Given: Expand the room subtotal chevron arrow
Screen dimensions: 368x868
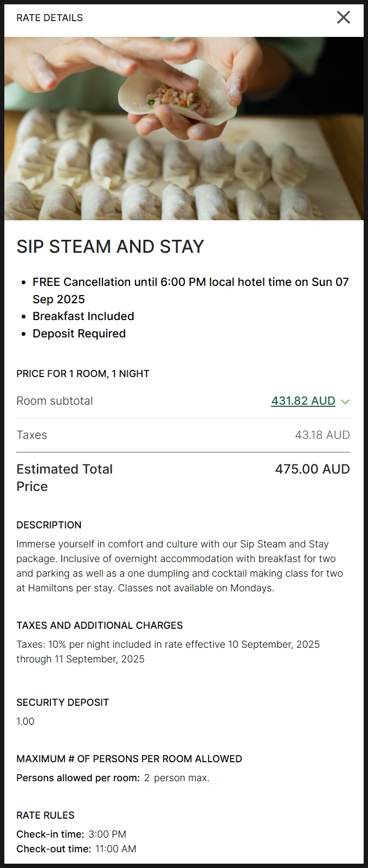Looking at the screenshot, I should click(x=346, y=401).
